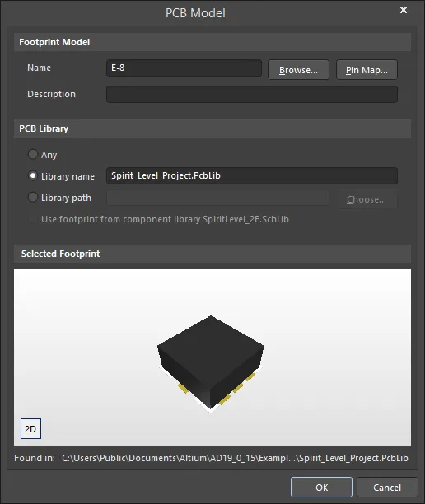Viewport: 425px width, 504px height.
Task: Select the Any library option
Action: pos(33,154)
